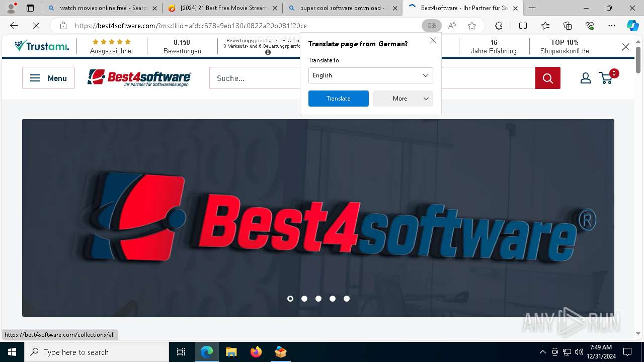The image size is (644, 362).
Task: Click the Best4software header logo
Action: pos(139,78)
